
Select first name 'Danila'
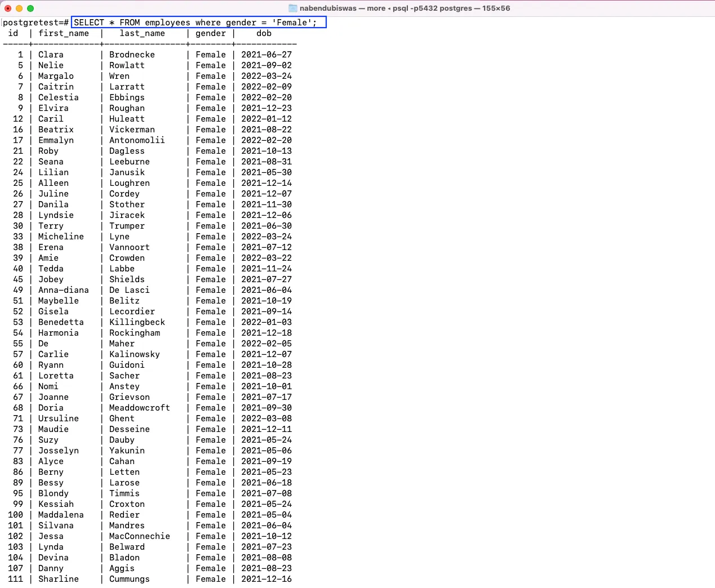(54, 204)
